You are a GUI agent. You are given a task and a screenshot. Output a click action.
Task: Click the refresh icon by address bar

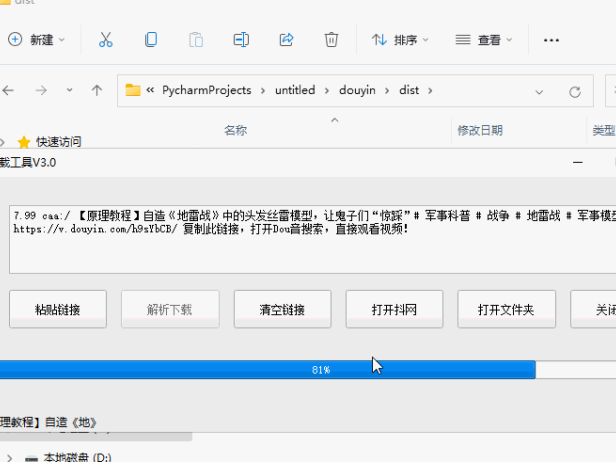pyautogui.click(x=575, y=92)
